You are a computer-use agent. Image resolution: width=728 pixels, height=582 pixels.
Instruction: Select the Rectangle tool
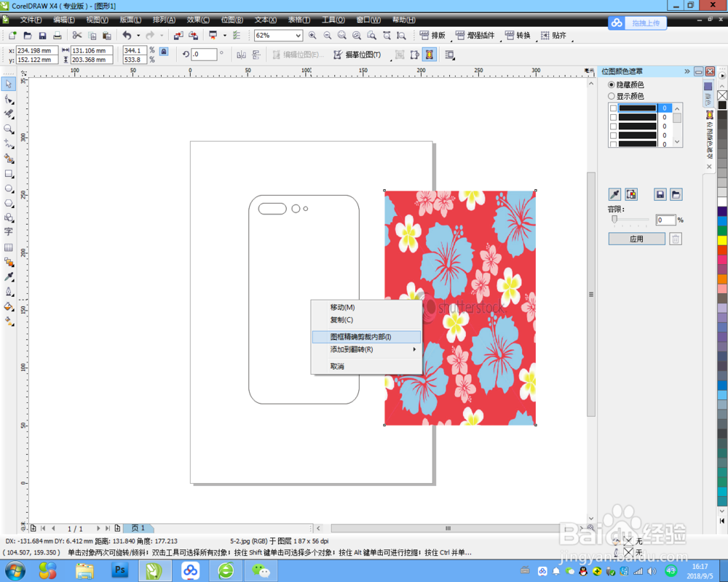coord(9,174)
